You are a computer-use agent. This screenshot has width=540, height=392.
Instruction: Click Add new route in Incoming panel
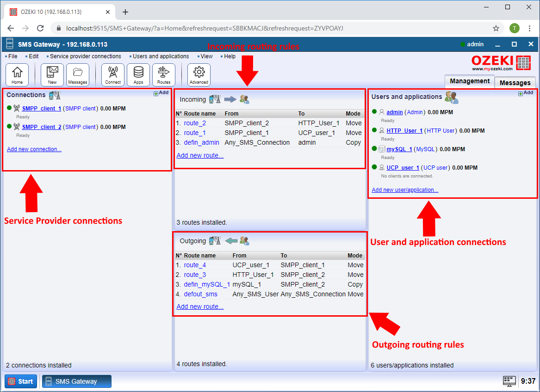tap(200, 156)
